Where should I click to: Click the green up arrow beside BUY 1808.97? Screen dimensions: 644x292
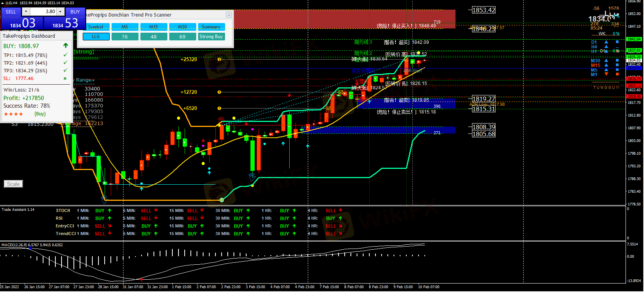[x=65, y=46]
